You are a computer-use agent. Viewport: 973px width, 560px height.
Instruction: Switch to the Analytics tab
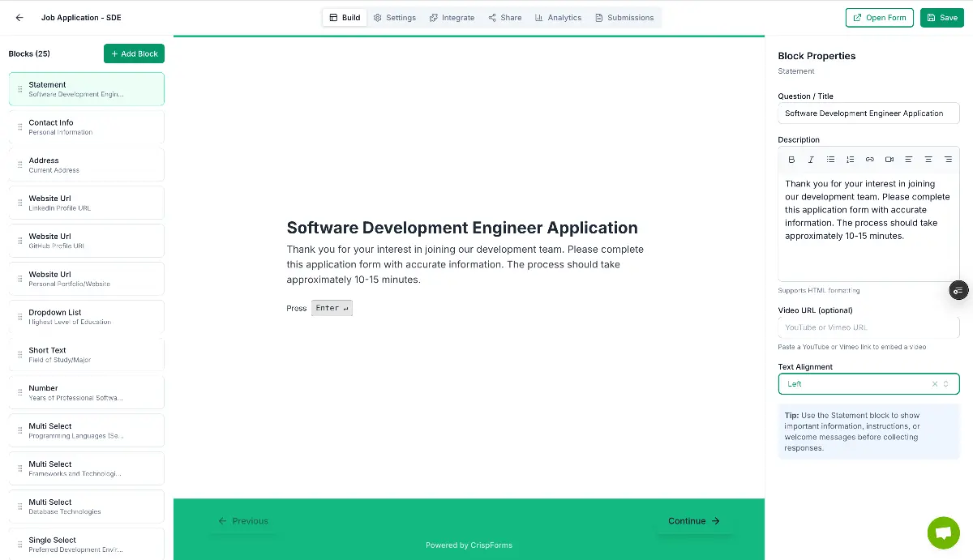click(558, 17)
